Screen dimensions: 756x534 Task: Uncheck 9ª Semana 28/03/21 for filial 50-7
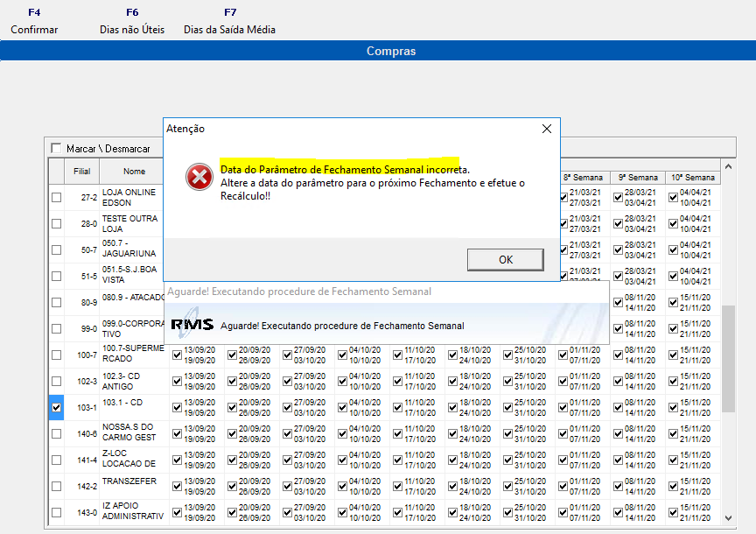click(x=618, y=249)
